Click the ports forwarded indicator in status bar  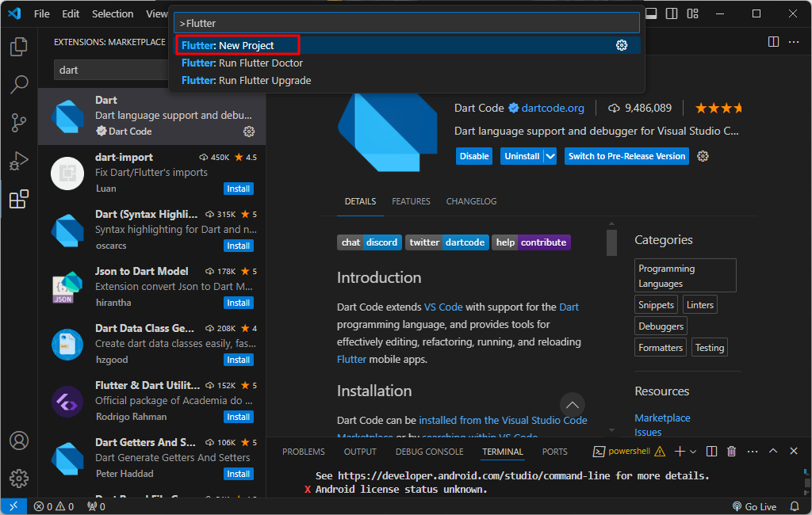(x=96, y=507)
